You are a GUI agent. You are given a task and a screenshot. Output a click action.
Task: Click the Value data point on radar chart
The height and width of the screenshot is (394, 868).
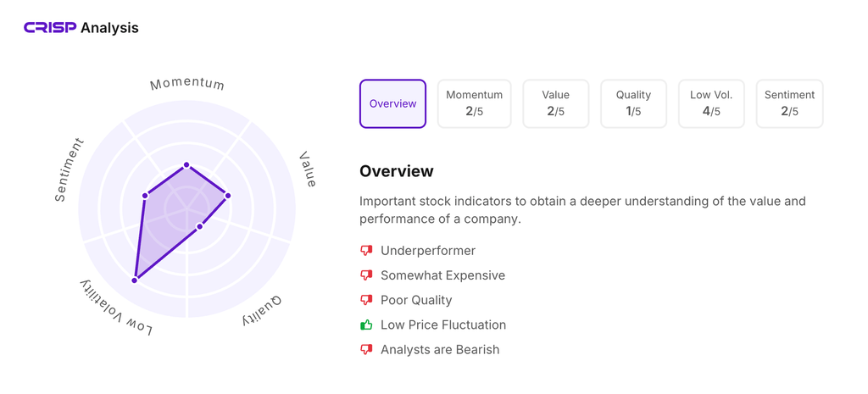(228, 196)
